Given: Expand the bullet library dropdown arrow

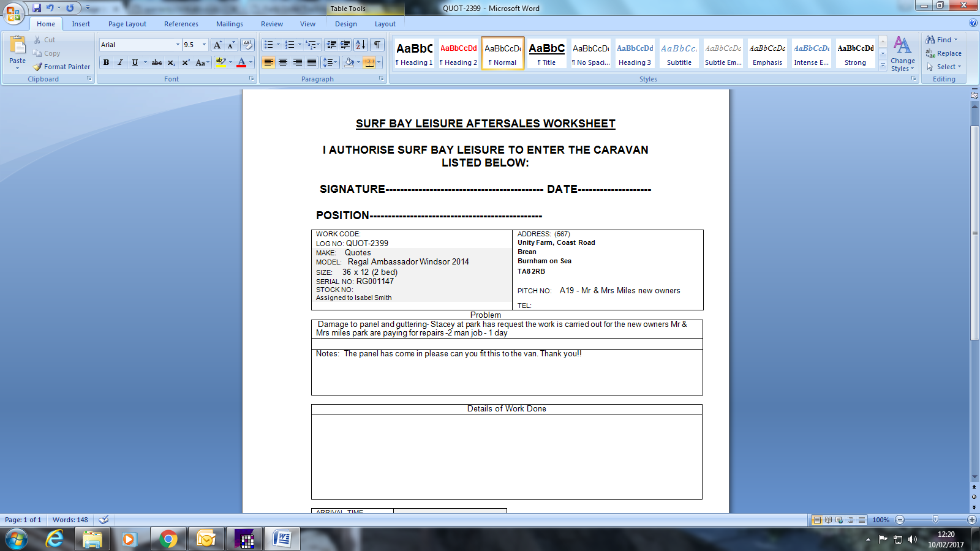Looking at the screenshot, I should [278, 45].
